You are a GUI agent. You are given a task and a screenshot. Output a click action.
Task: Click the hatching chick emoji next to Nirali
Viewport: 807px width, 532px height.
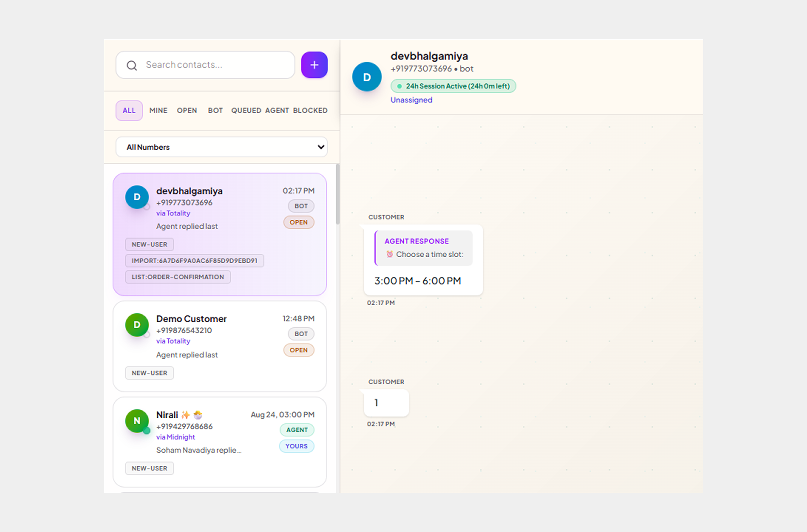[198, 415]
